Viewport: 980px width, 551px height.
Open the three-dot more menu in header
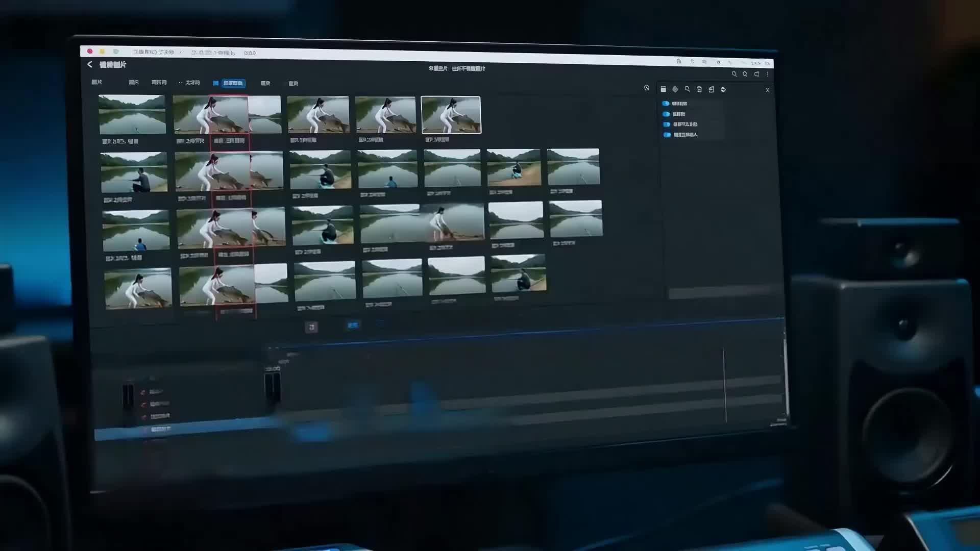(767, 74)
